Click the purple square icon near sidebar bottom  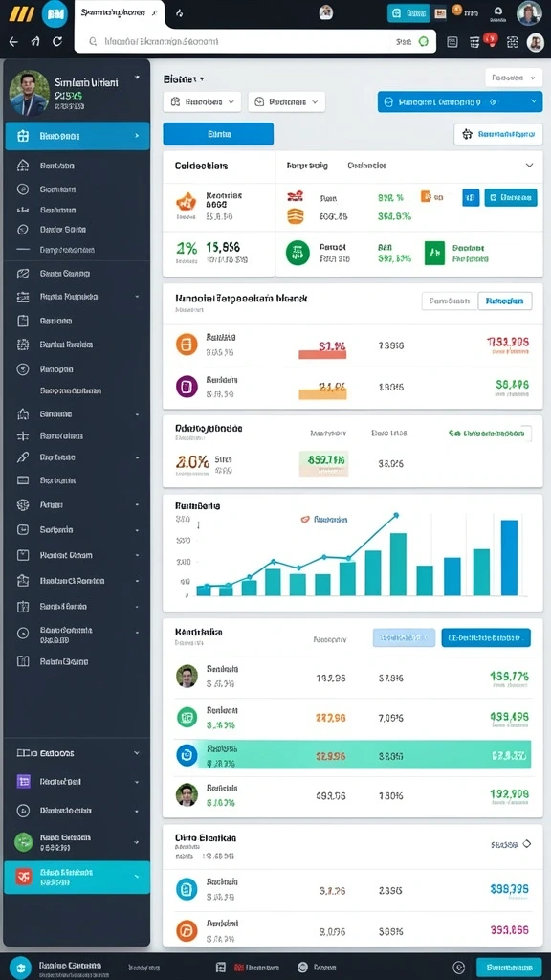pos(23,781)
